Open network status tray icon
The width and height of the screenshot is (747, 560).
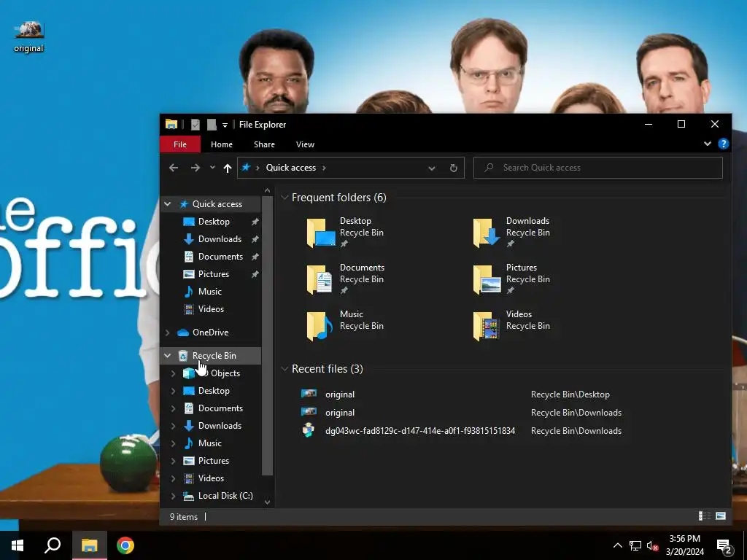pyautogui.click(x=635, y=545)
